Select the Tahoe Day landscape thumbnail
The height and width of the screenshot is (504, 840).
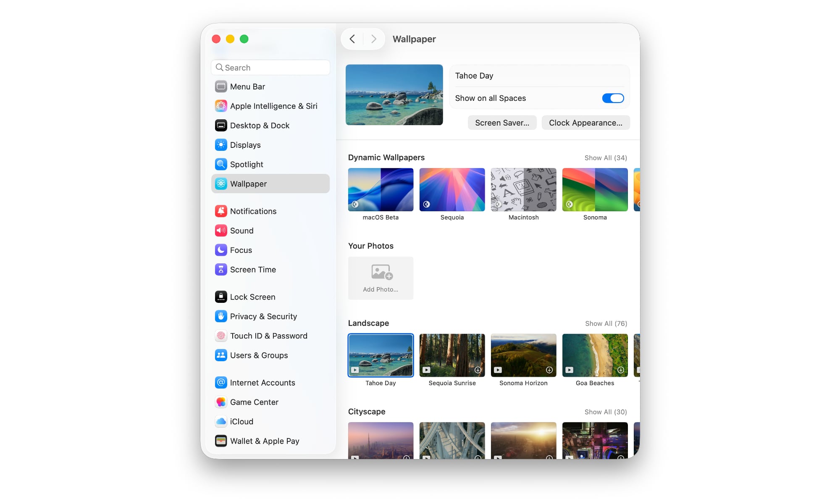click(x=381, y=355)
